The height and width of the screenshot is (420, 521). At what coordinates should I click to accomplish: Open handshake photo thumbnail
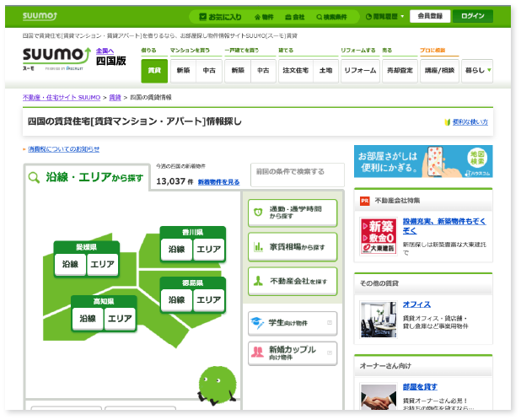point(379,397)
